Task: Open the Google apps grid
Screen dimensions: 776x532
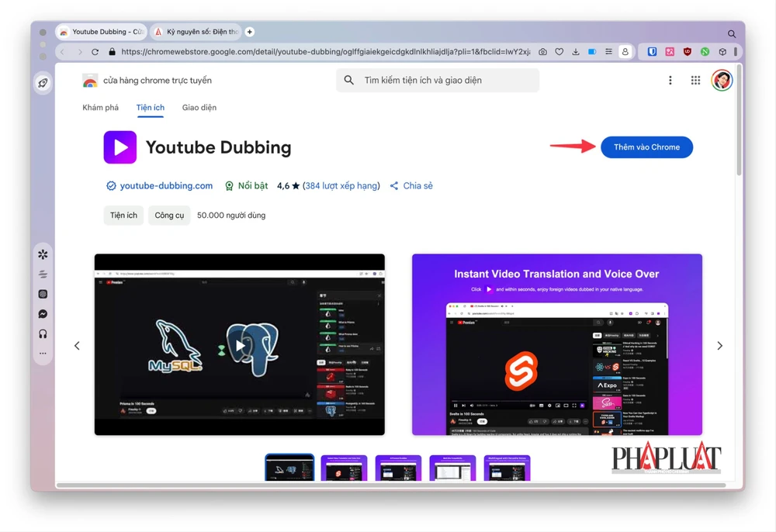Action: (x=695, y=80)
